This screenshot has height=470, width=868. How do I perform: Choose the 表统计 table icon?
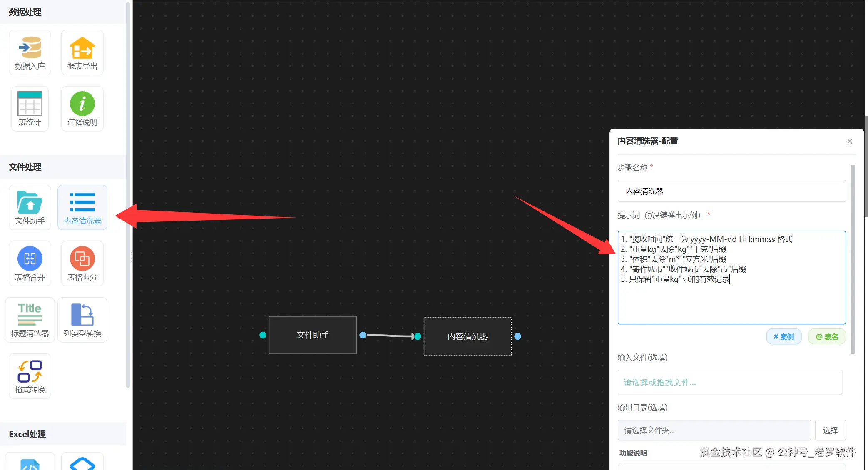point(30,109)
